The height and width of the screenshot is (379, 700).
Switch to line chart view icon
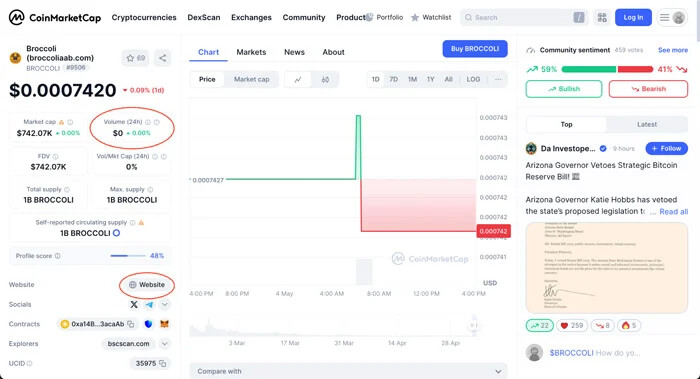(x=298, y=79)
